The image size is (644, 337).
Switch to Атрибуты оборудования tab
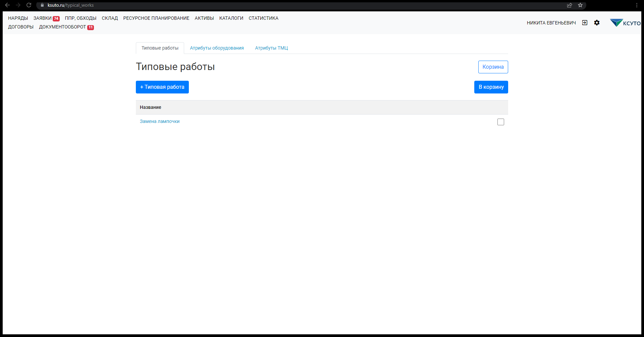pos(217,48)
